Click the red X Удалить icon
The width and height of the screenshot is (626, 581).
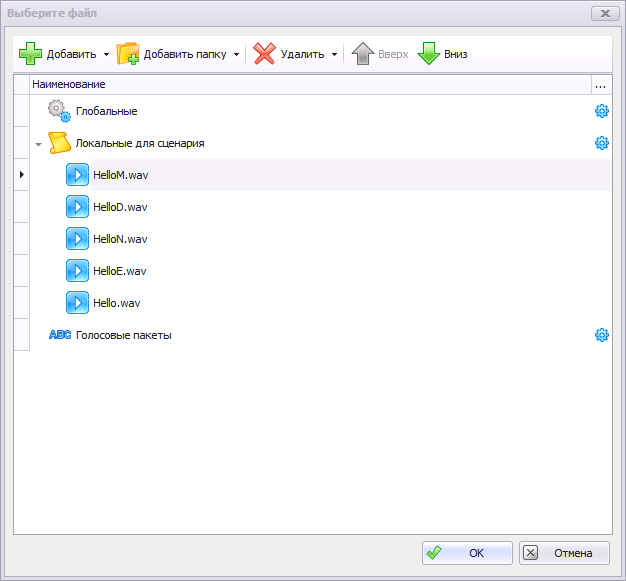point(264,54)
